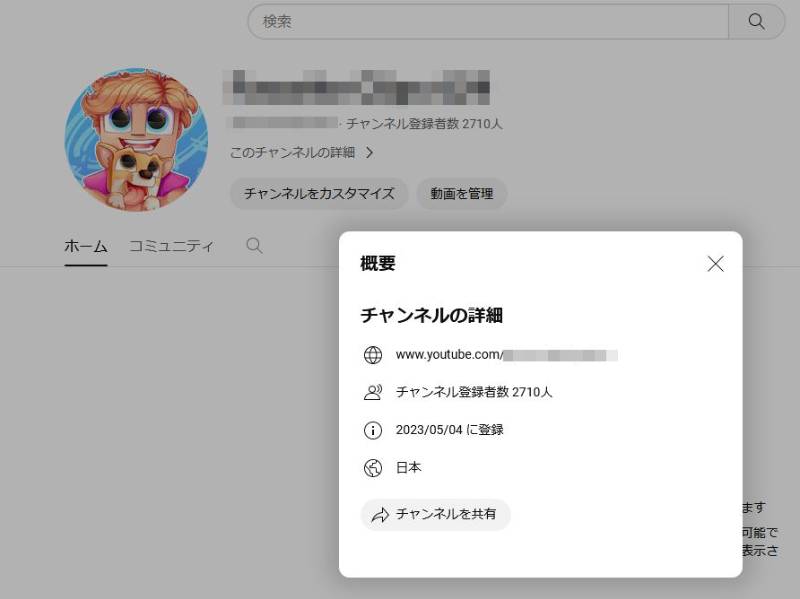Click the チャンネル登録者数 2710人 dialog text
Image resolution: width=800 pixels, height=599 pixels.
point(474,392)
